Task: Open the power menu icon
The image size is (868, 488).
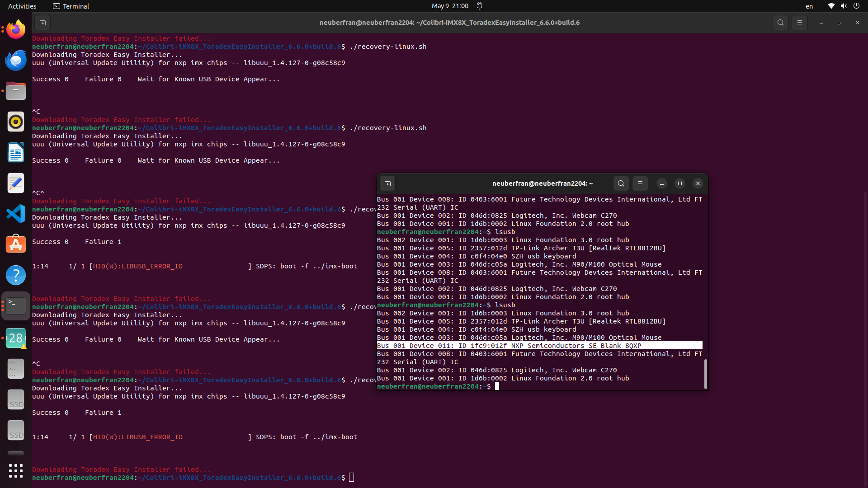Action: pyautogui.click(x=856, y=6)
